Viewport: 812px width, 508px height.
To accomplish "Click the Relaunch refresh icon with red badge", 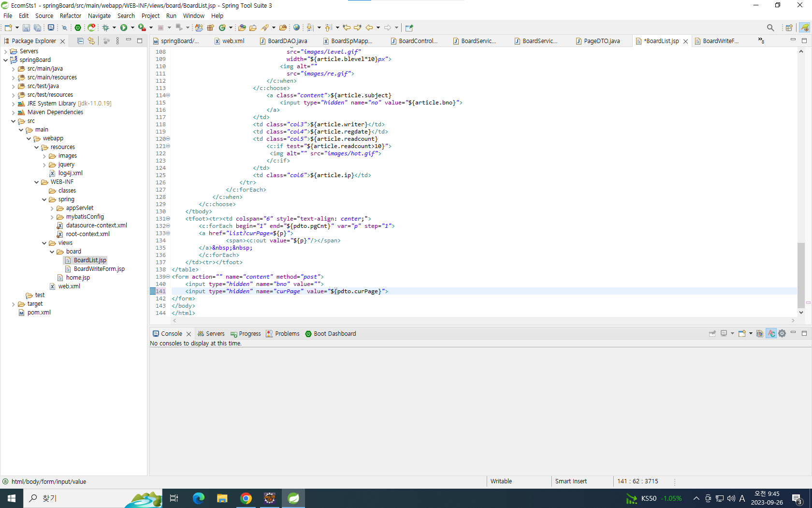I will pos(91,28).
